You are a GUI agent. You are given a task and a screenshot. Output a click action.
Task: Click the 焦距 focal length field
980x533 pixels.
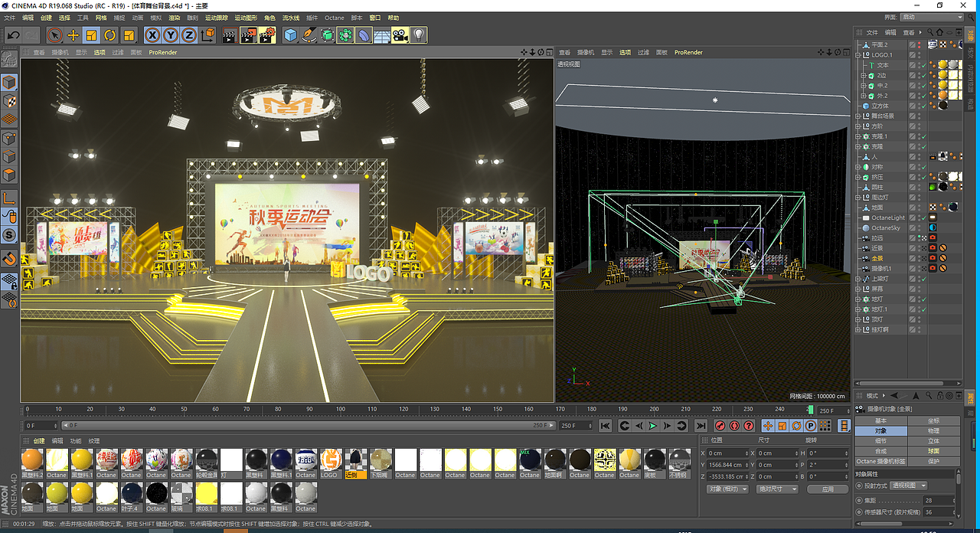[937, 500]
